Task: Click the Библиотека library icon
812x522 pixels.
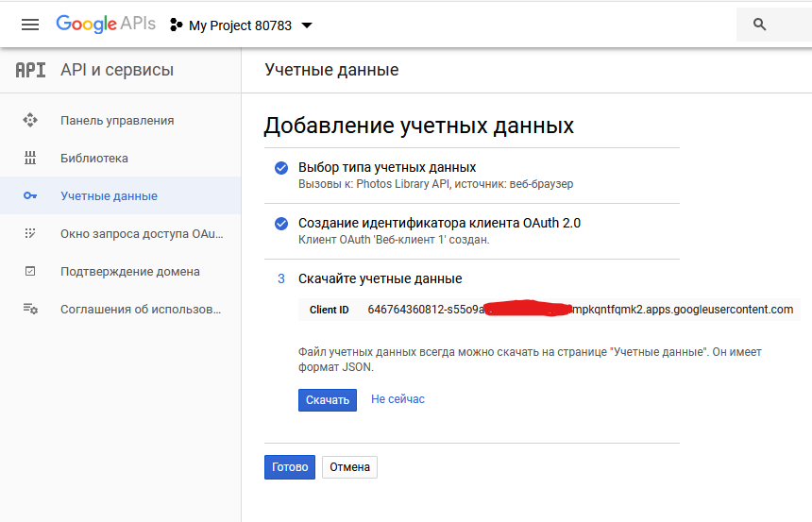Action: [30, 158]
